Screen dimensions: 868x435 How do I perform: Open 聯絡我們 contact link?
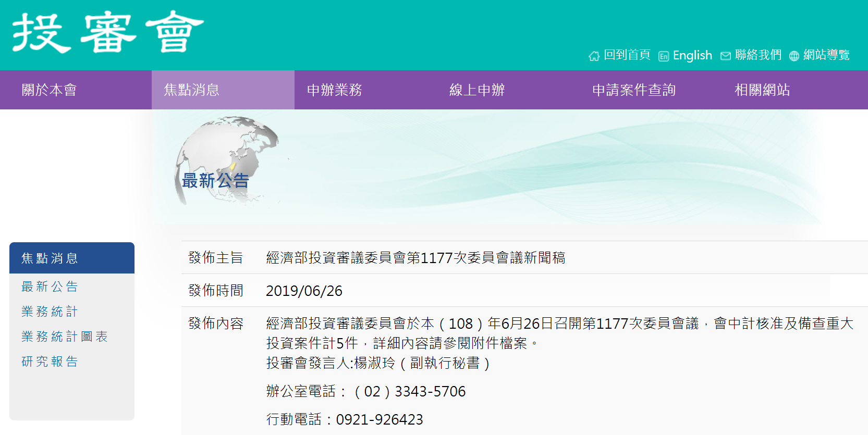(758, 55)
